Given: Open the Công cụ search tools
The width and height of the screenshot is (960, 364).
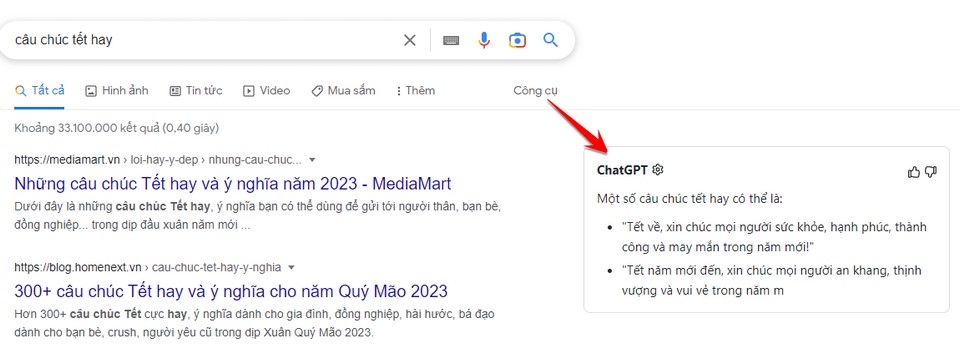Looking at the screenshot, I should coord(536,91).
